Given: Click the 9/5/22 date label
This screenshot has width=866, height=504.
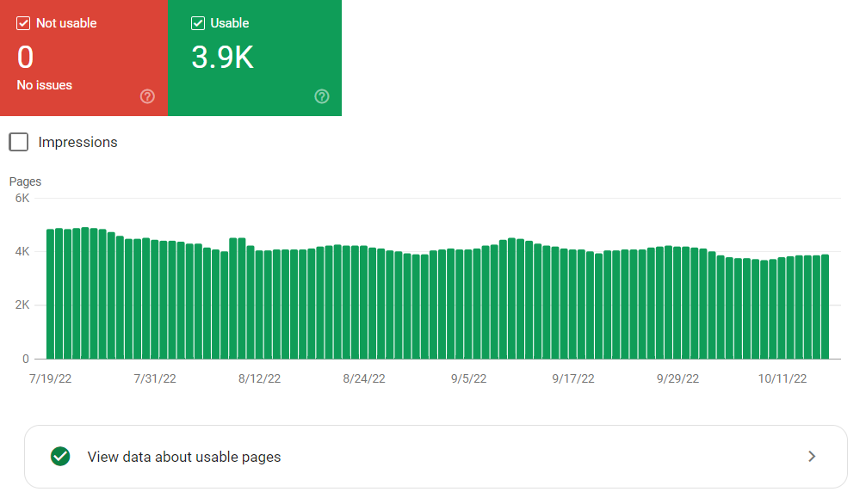Looking at the screenshot, I should coord(469,378).
